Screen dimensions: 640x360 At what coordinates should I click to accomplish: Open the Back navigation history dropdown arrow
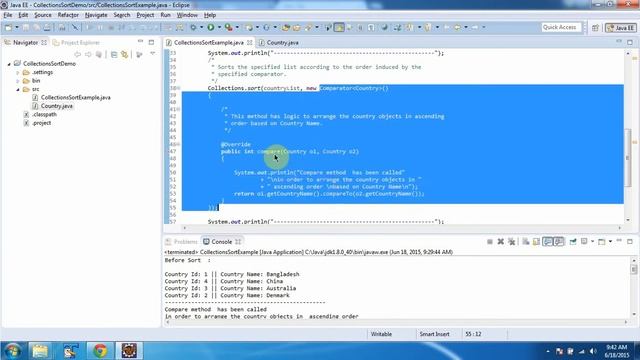pyautogui.click(x=466, y=27)
